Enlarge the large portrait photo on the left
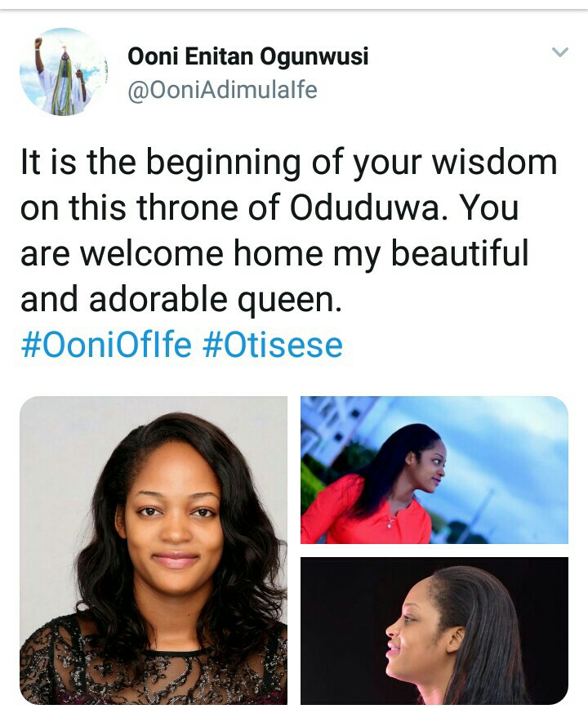 pyautogui.click(x=154, y=550)
